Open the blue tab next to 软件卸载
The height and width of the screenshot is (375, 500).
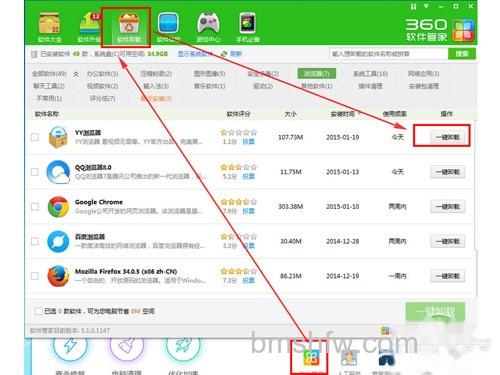[x=168, y=27]
